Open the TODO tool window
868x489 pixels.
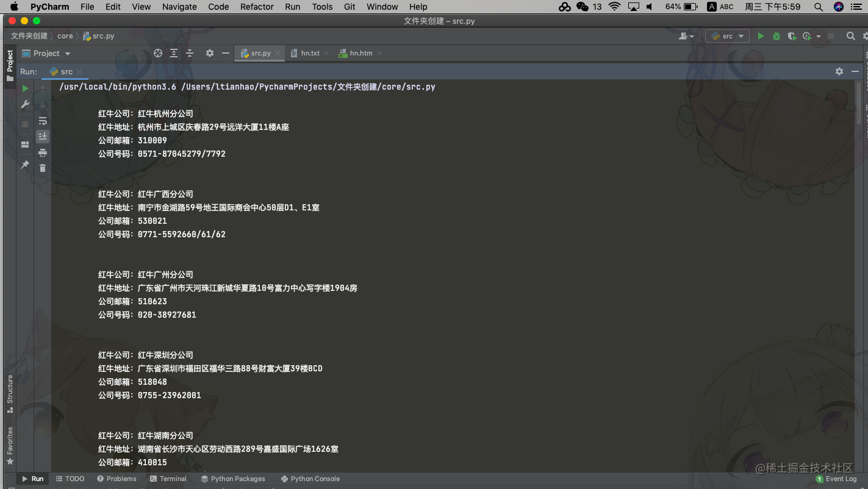70,479
